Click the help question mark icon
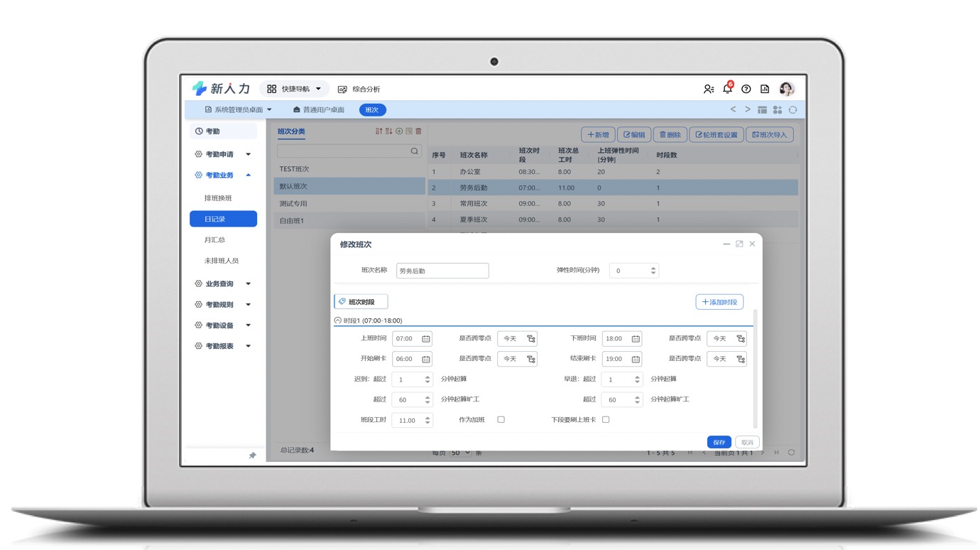This screenshot has width=980, height=550. click(x=746, y=89)
